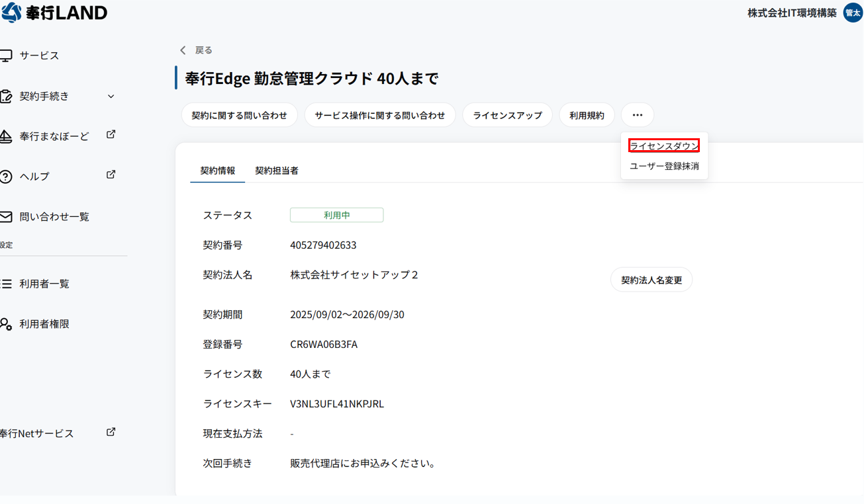Open the ヘルプ help icon
The height and width of the screenshot is (504, 864).
tap(7, 176)
